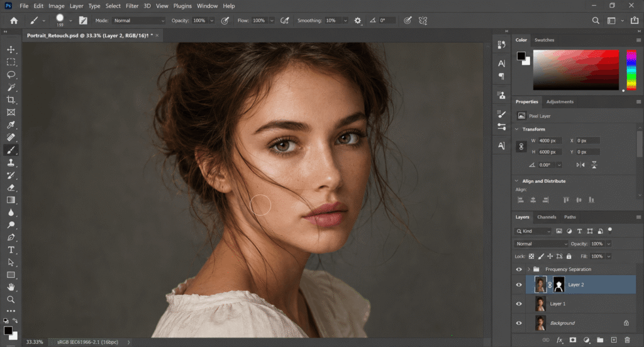Select the Move tool
The width and height of the screenshot is (644, 347).
[x=11, y=50]
